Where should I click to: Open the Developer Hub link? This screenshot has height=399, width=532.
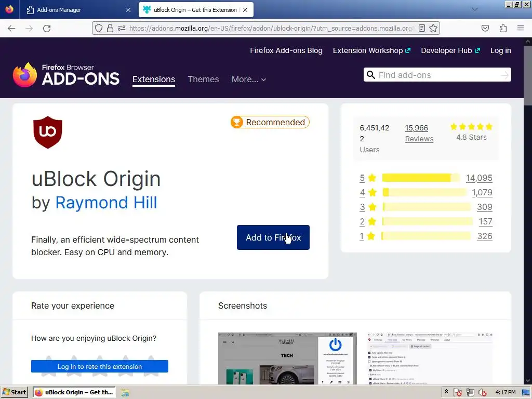point(450,50)
